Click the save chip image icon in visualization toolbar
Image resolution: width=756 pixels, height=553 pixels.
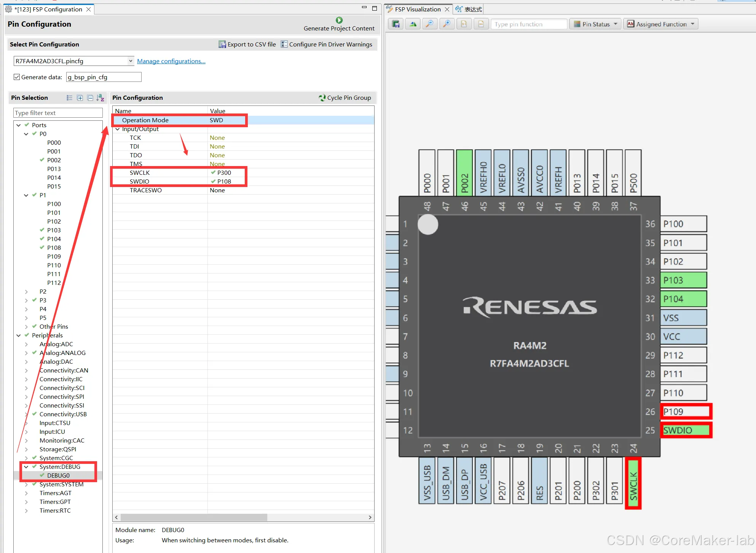tap(396, 24)
